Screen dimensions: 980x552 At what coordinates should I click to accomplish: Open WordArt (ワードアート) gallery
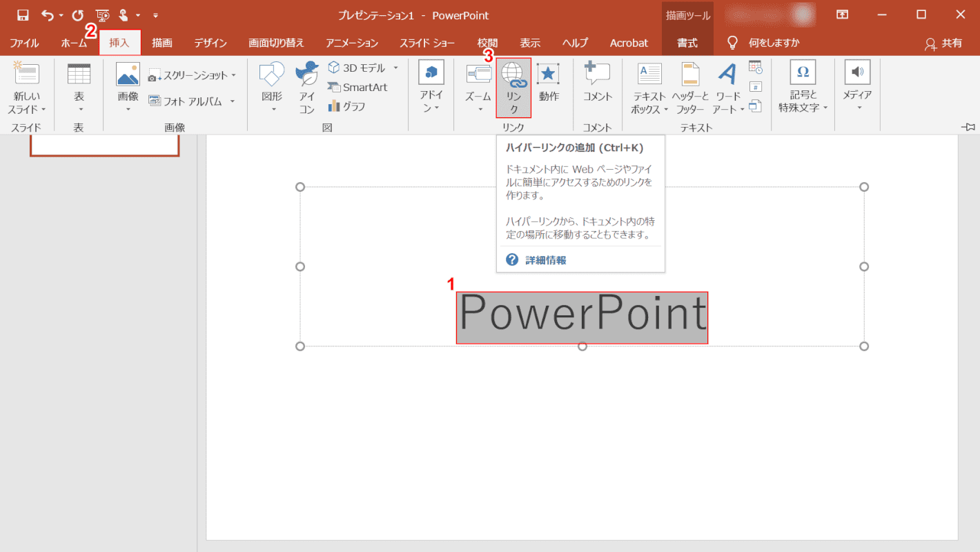728,88
